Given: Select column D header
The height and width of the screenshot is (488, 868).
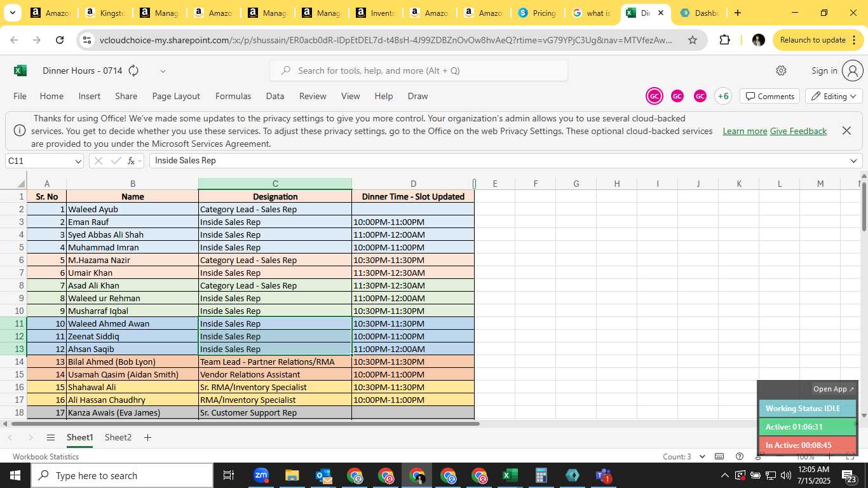Looking at the screenshot, I should [x=413, y=184].
